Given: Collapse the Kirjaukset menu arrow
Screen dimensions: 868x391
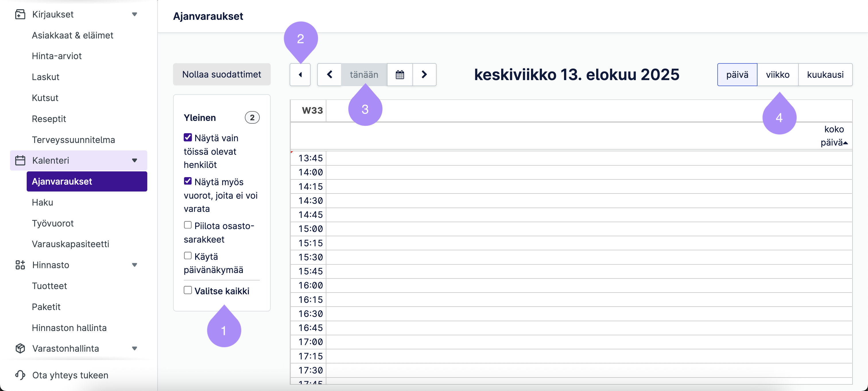Looking at the screenshot, I should coord(134,14).
